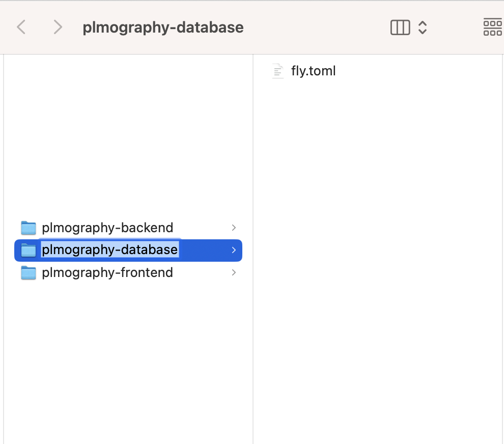
Task: Click inside the plmography-database rename field
Action: (x=110, y=250)
